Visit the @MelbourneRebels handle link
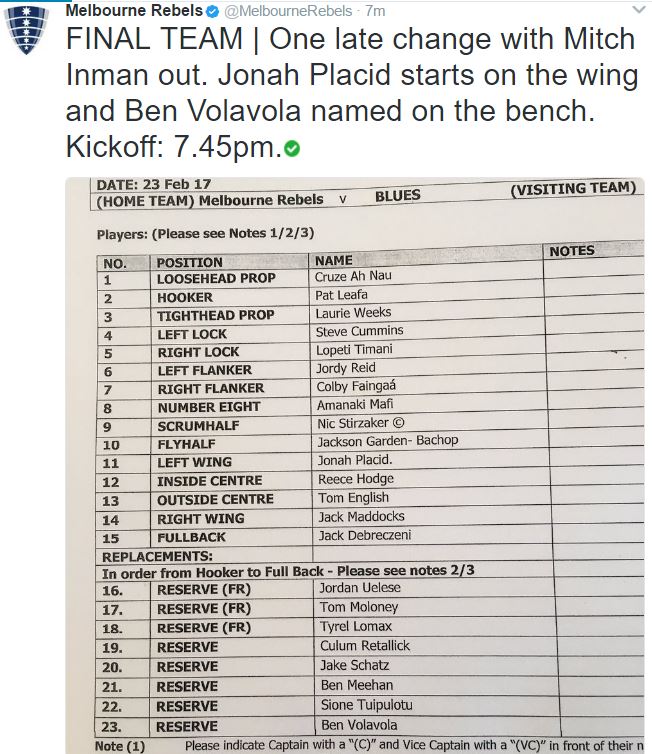 [288, 11]
